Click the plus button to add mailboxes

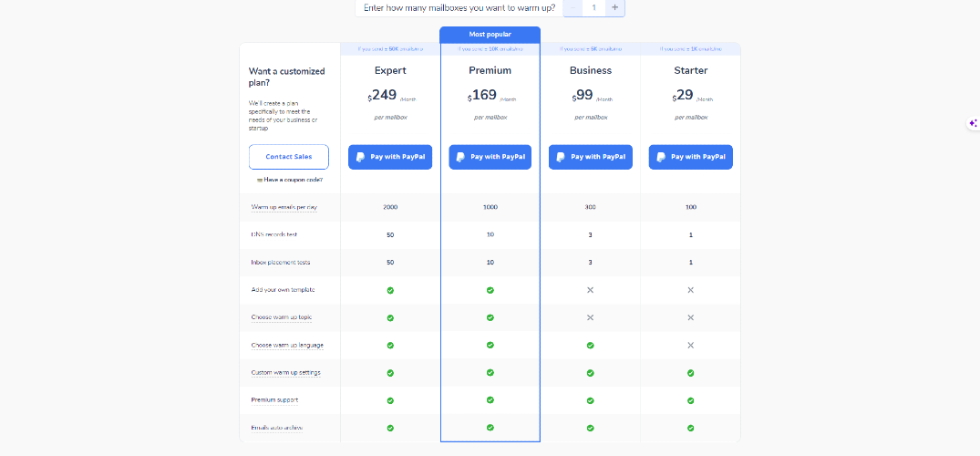[615, 7]
